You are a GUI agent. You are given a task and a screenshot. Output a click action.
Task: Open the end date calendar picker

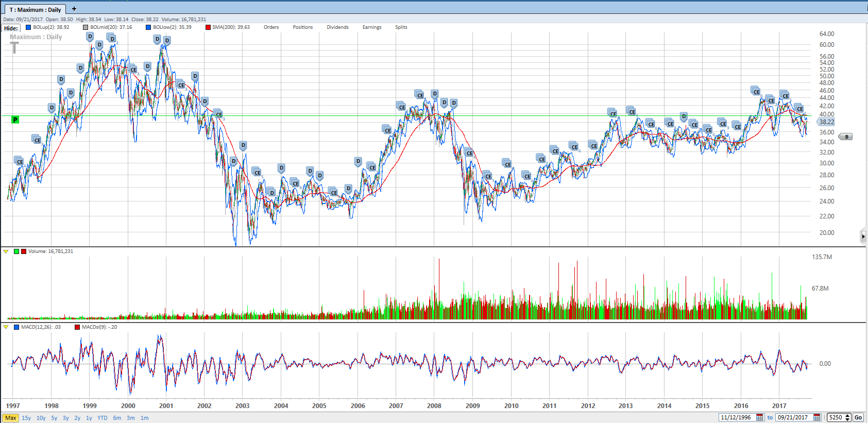coord(816,417)
